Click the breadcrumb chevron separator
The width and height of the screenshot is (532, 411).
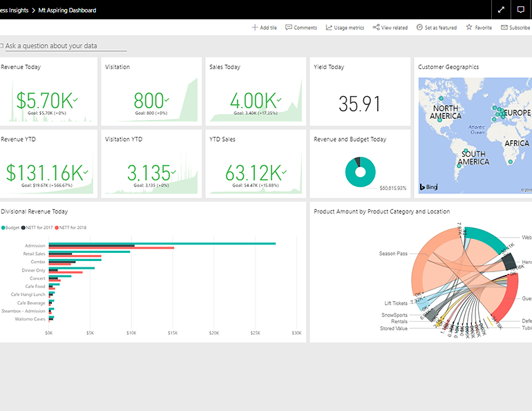33,10
